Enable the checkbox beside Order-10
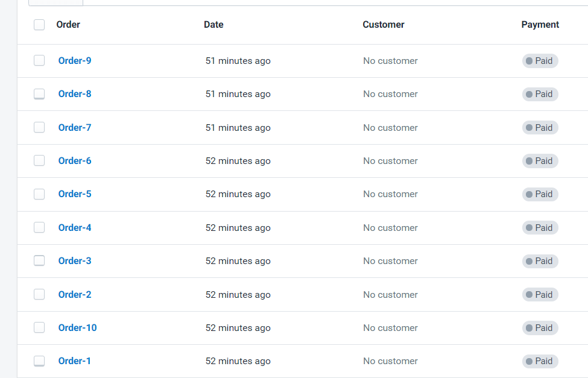This screenshot has height=378, width=588. [x=39, y=327]
